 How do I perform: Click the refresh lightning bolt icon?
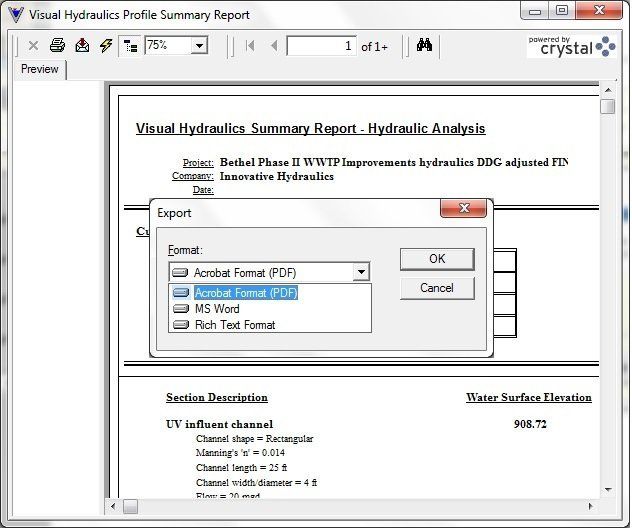[x=105, y=46]
